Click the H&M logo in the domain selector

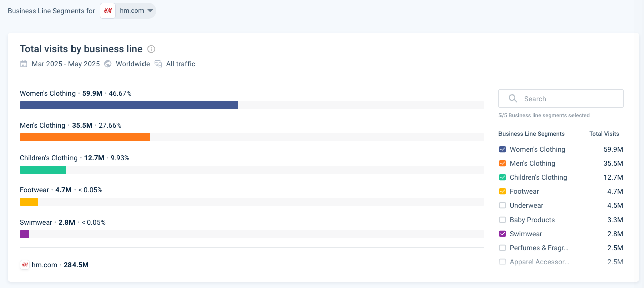pos(108,11)
